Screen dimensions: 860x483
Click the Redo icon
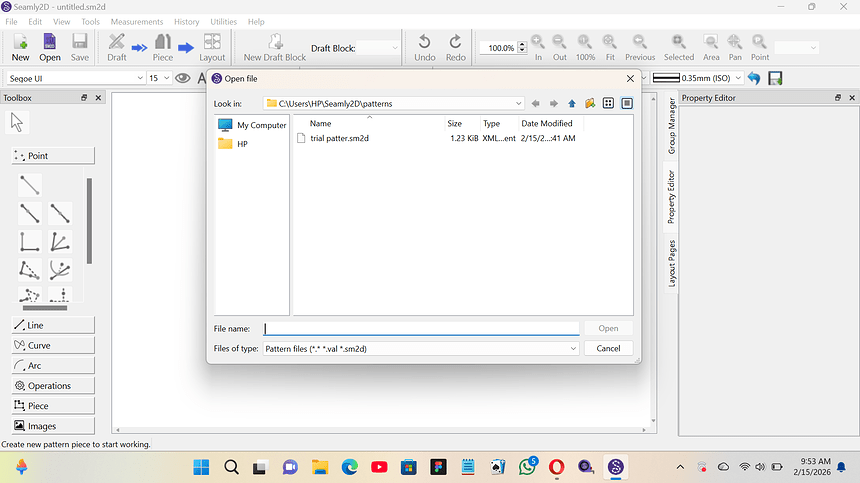click(455, 47)
